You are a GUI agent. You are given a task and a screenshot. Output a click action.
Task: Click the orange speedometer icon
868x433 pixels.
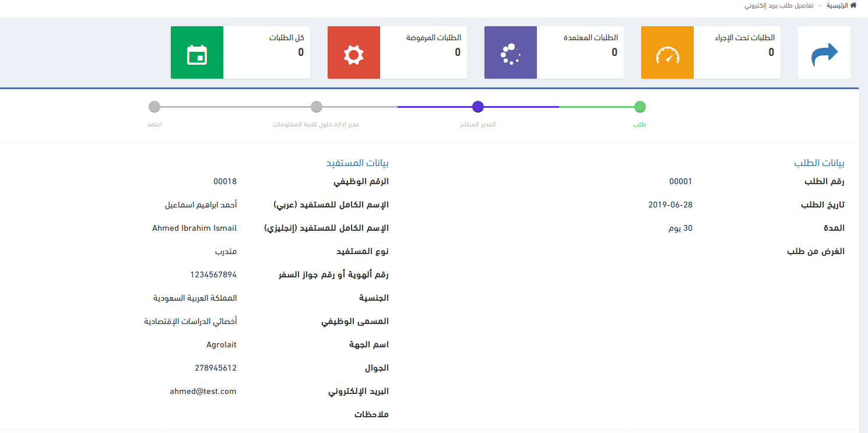(667, 53)
